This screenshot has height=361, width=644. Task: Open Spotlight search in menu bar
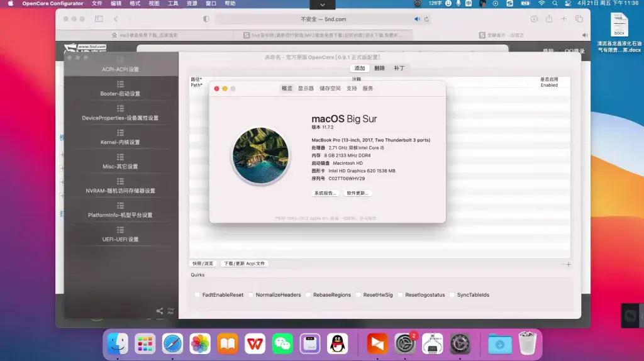point(555,3)
